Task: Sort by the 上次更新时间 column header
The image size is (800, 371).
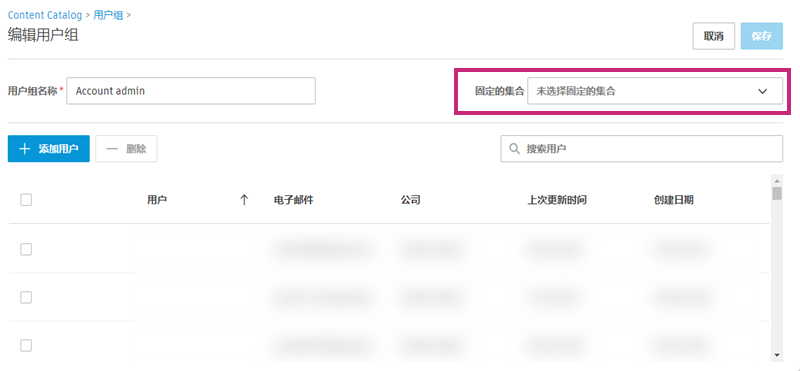Action: point(557,200)
